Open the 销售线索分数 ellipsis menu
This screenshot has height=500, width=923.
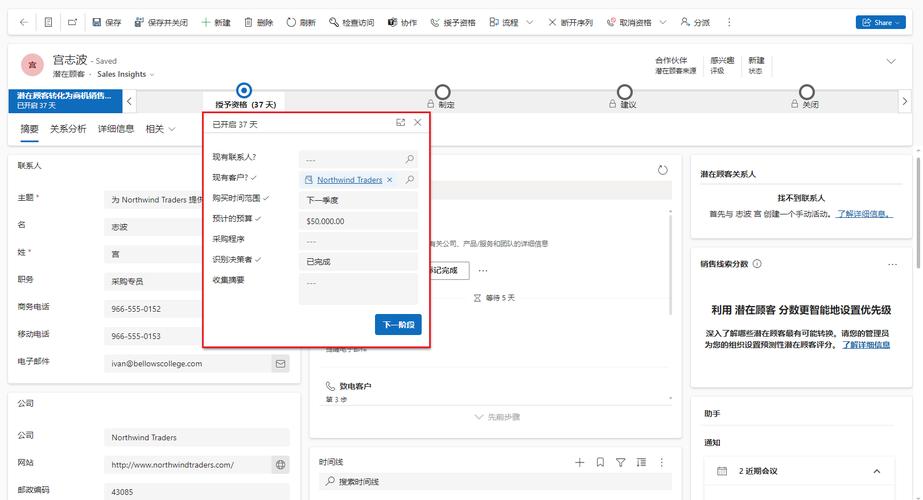892,264
